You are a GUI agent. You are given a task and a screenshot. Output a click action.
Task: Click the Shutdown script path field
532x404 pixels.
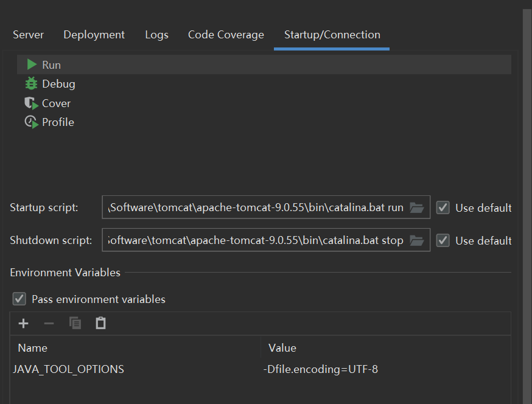[x=256, y=240]
